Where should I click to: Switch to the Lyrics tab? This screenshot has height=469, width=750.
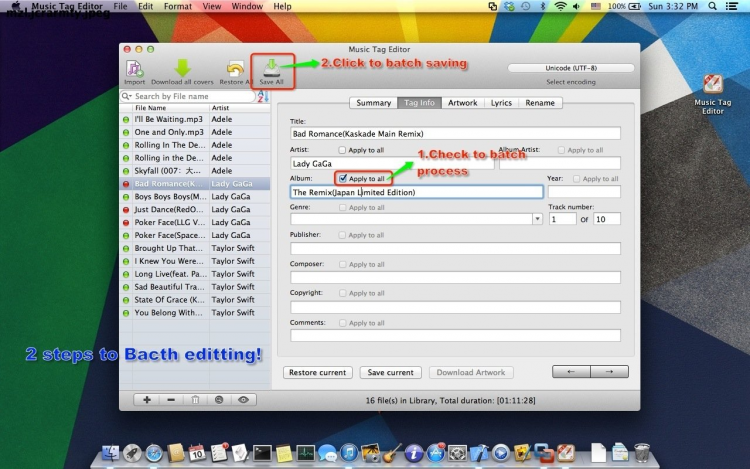click(501, 103)
